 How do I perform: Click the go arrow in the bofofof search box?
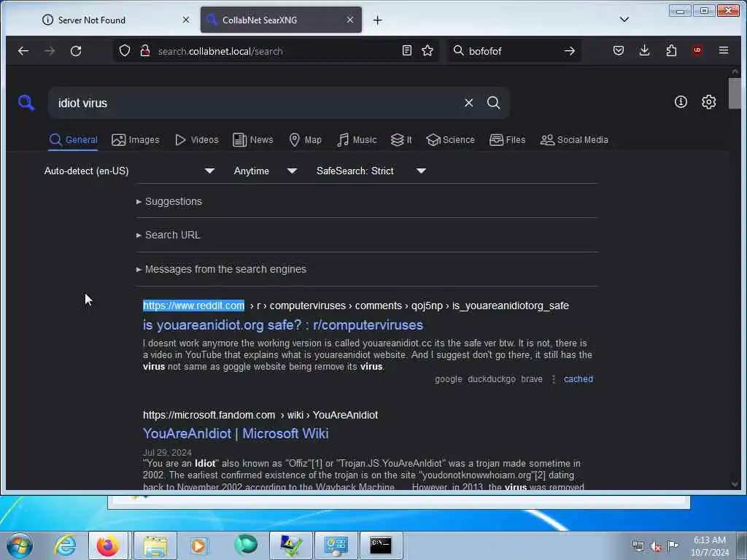tap(569, 51)
